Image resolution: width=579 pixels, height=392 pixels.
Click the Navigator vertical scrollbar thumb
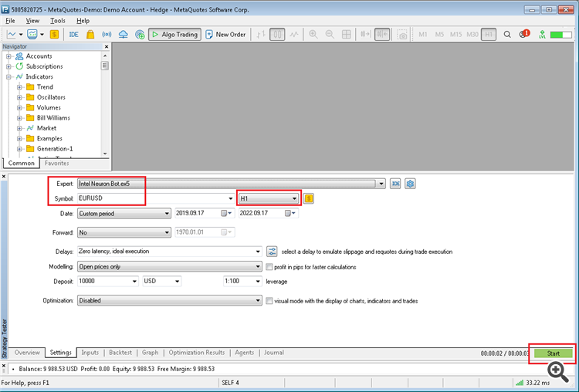pos(105,66)
